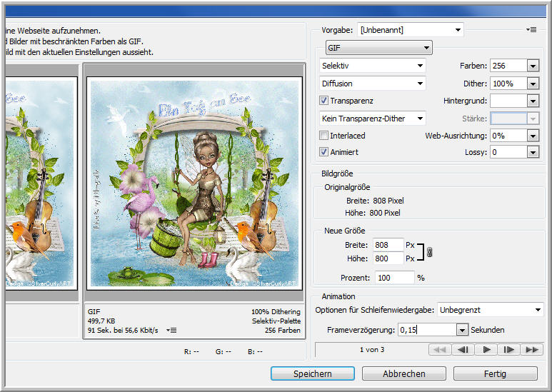Click the Fertig button
Viewport: 552px width, 392px height.
click(x=495, y=373)
